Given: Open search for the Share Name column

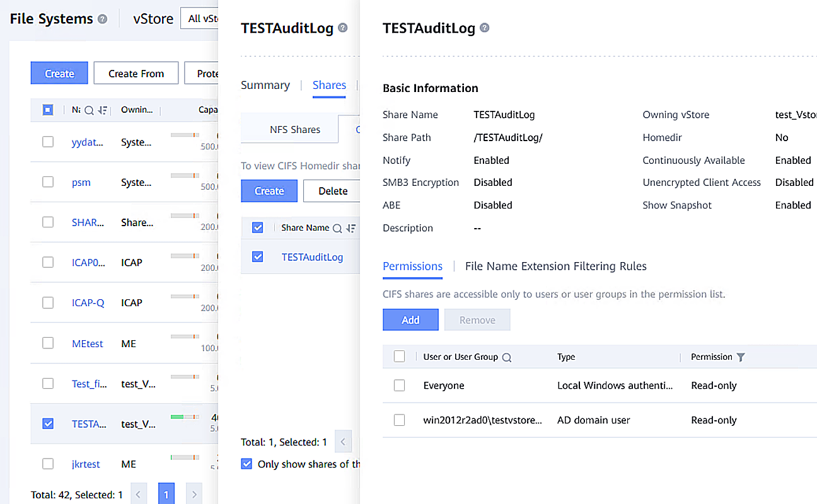Looking at the screenshot, I should [338, 227].
